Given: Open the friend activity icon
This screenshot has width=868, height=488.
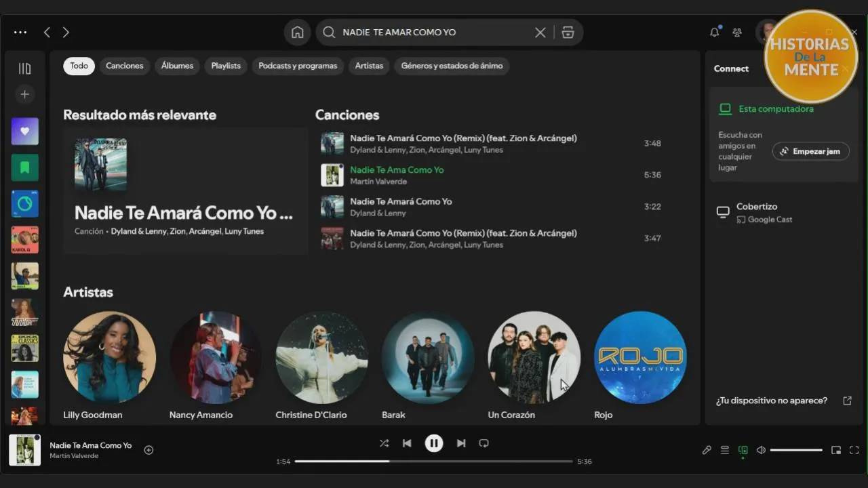Looking at the screenshot, I should pyautogui.click(x=737, y=33).
